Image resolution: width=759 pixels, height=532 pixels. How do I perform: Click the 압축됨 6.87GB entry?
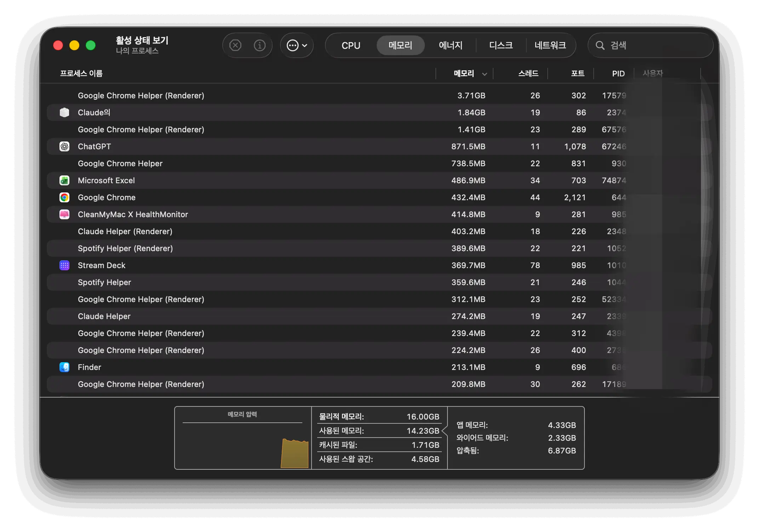(x=516, y=451)
